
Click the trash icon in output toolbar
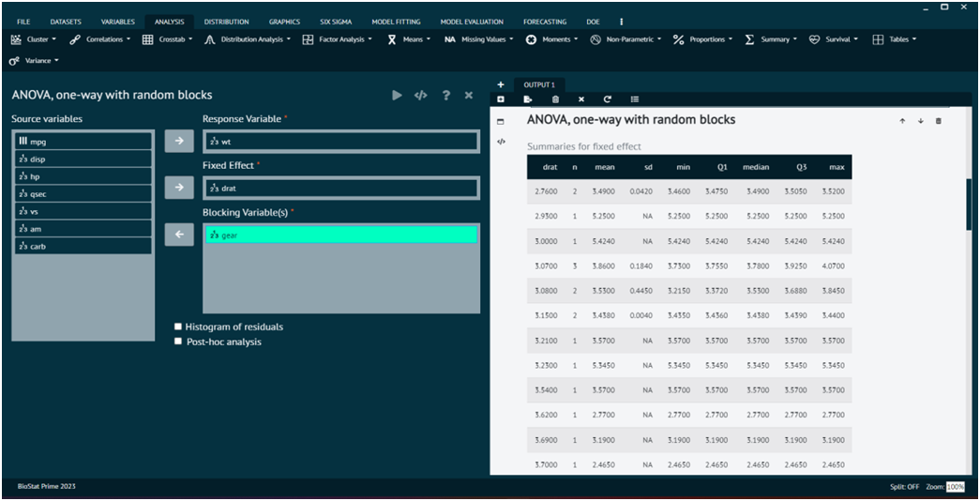555,99
